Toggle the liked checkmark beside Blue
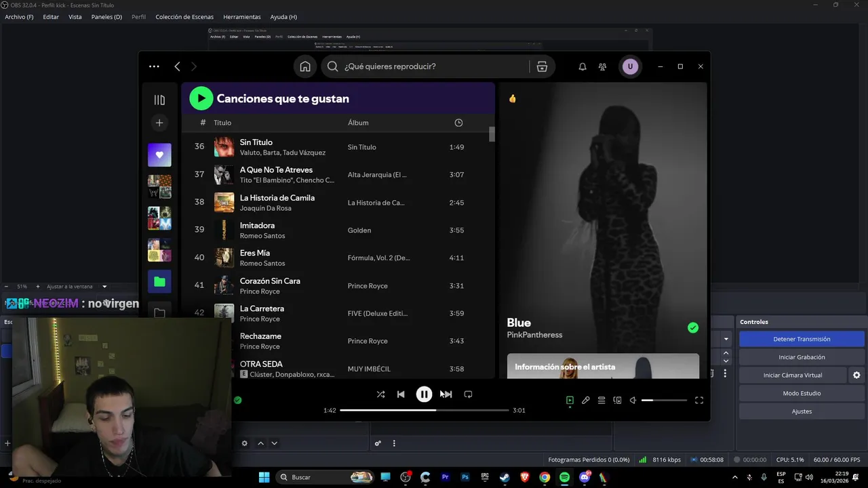Viewport: 868px width, 488px height. [x=693, y=328]
